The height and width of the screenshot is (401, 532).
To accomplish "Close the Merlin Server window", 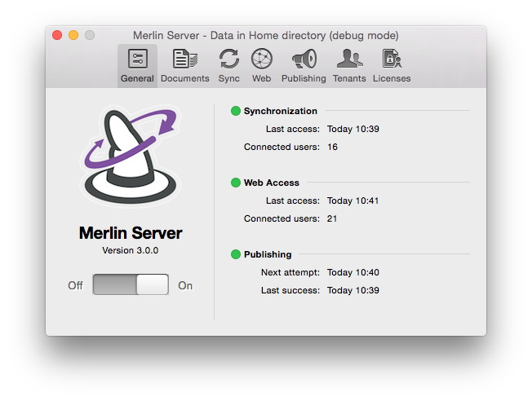I will pos(57,35).
